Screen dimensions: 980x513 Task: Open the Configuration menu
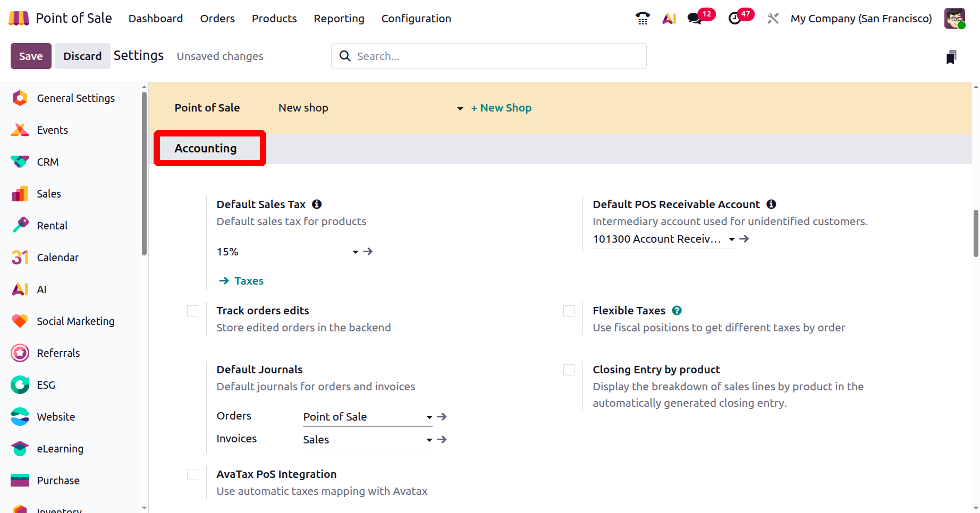pyautogui.click(x=416, y=19)
